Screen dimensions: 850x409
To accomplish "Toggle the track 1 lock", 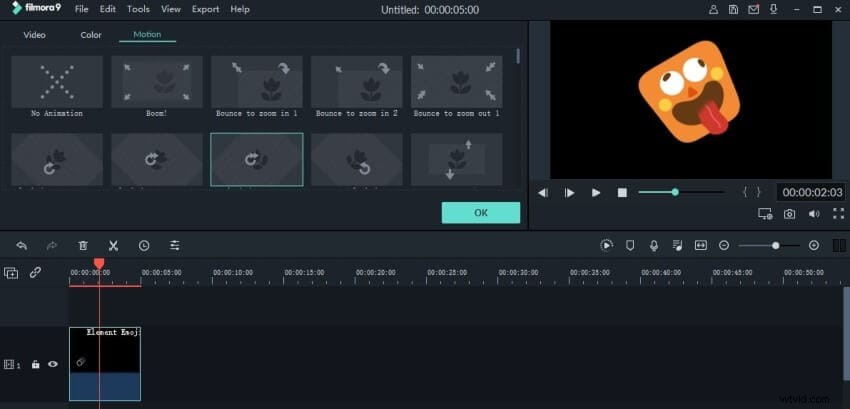I will (x=35, y=365).
